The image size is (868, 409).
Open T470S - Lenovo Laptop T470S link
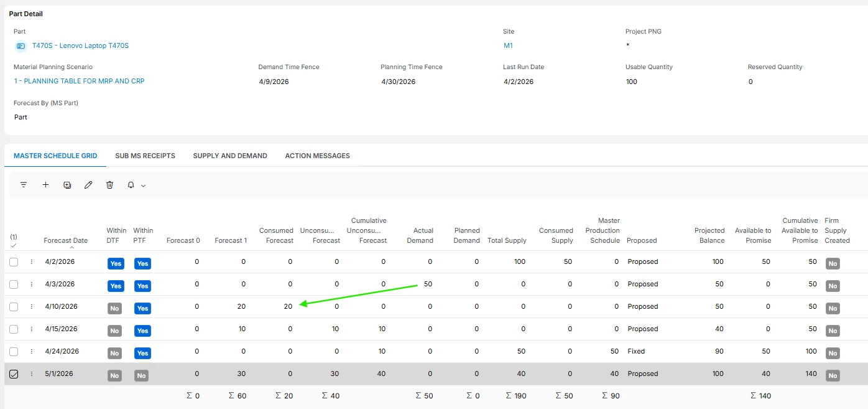pos(80,45)
